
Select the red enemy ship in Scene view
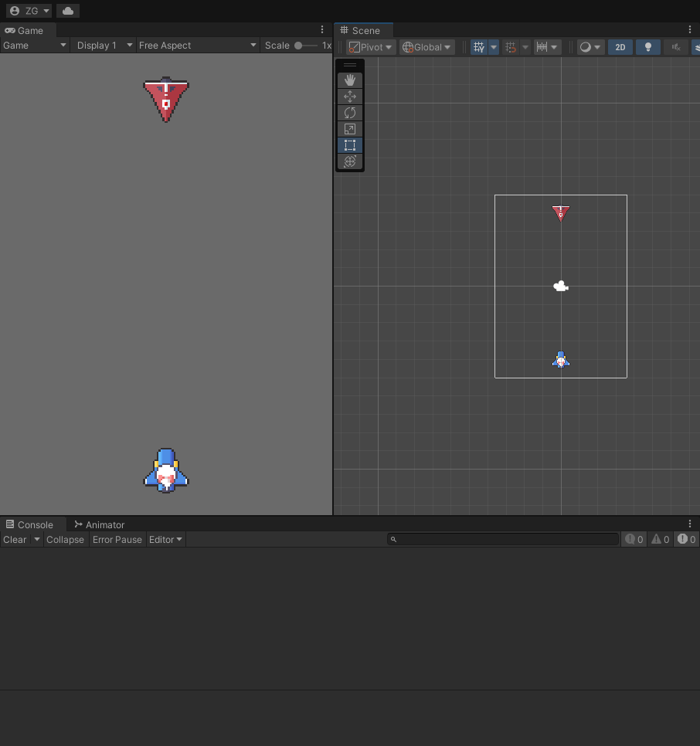[561, 213]
